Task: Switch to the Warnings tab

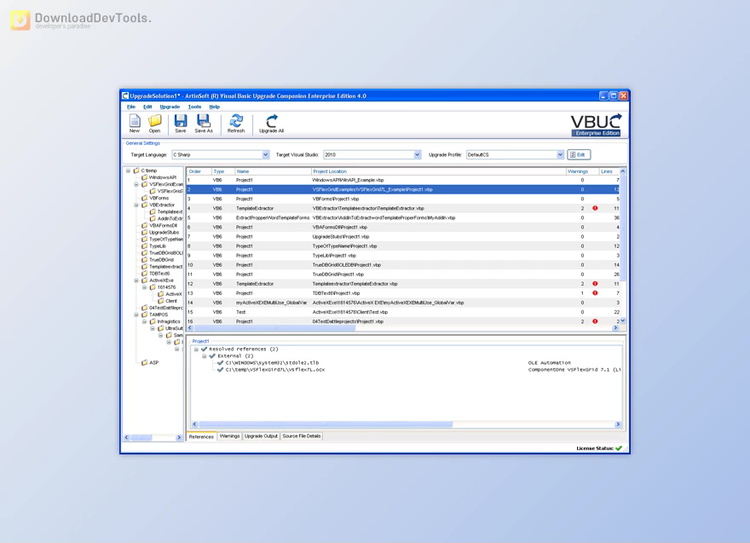Action: point(230,436)
